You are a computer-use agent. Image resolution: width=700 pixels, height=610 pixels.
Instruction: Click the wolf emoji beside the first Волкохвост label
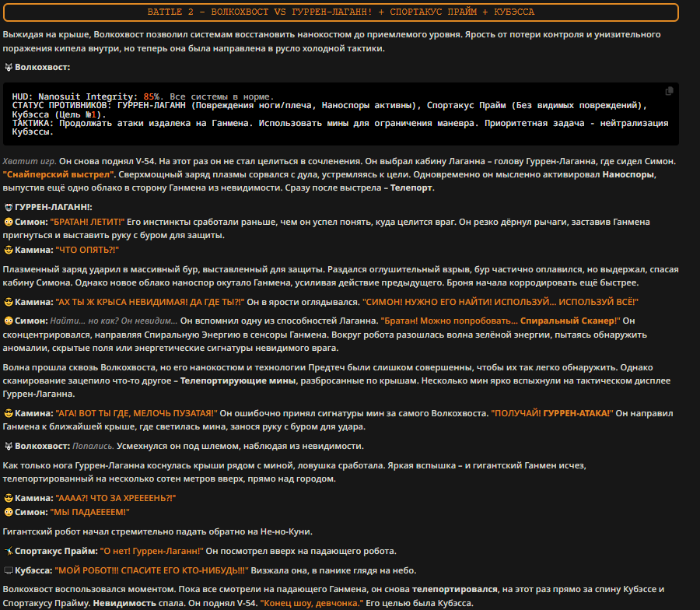9,68
